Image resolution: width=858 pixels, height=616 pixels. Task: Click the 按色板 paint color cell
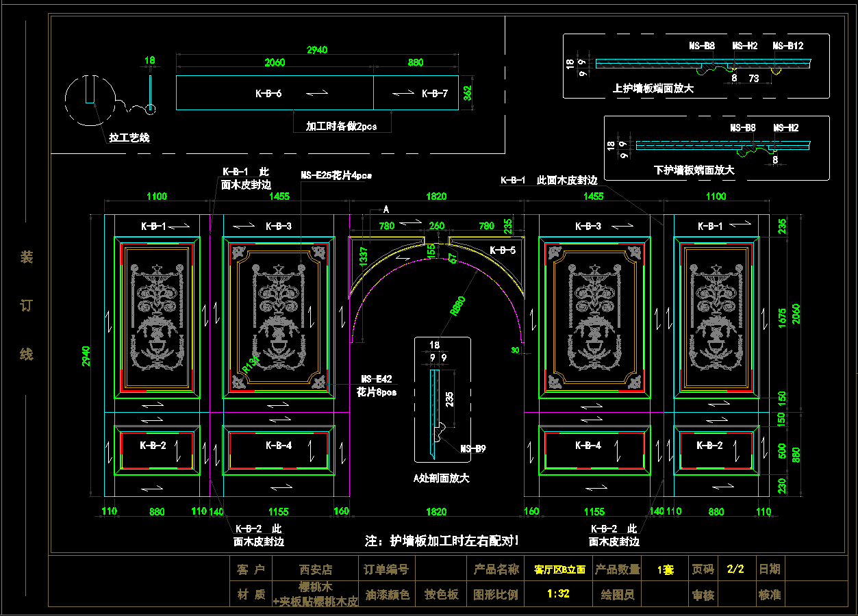pos(441,594)
